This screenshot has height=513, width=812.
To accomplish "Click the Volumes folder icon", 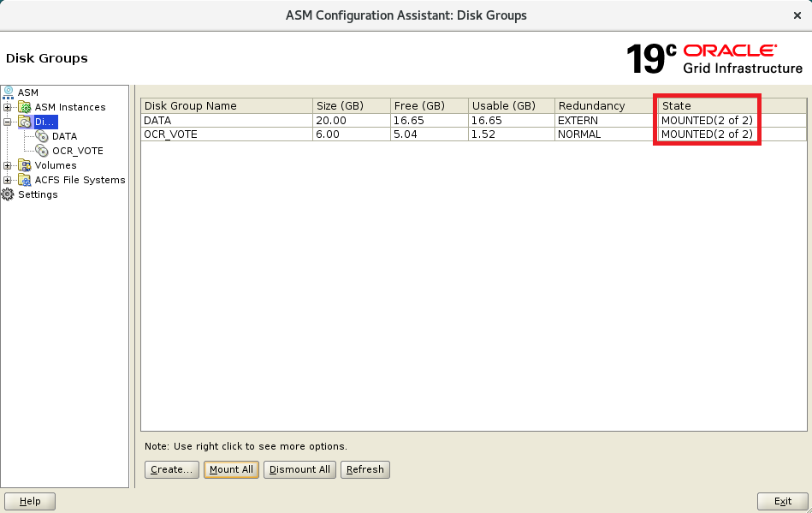I will 24,165.
